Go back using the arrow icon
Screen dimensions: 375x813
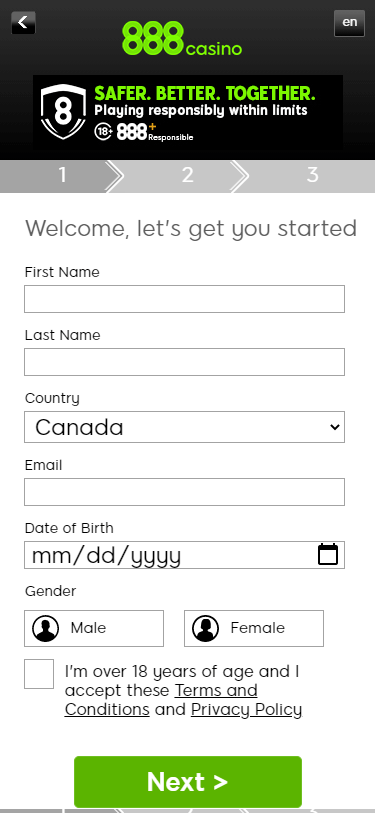[x=23, y=23]
